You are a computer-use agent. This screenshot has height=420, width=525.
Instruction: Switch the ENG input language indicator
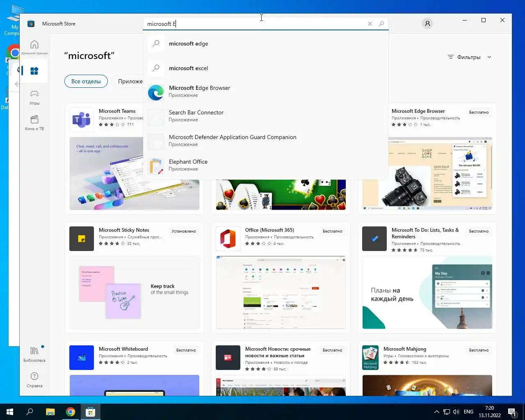point(468,412)
